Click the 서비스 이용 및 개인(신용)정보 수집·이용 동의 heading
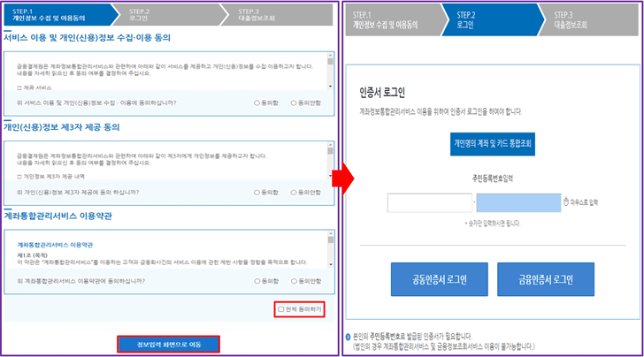 [87, 37]
